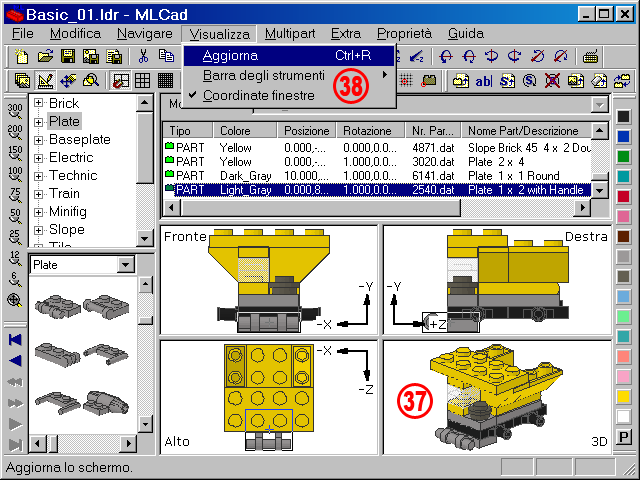Click the Nome Part/Descrizione header
The height and width of the screenshot is (480, 640).
click(526, 131)
